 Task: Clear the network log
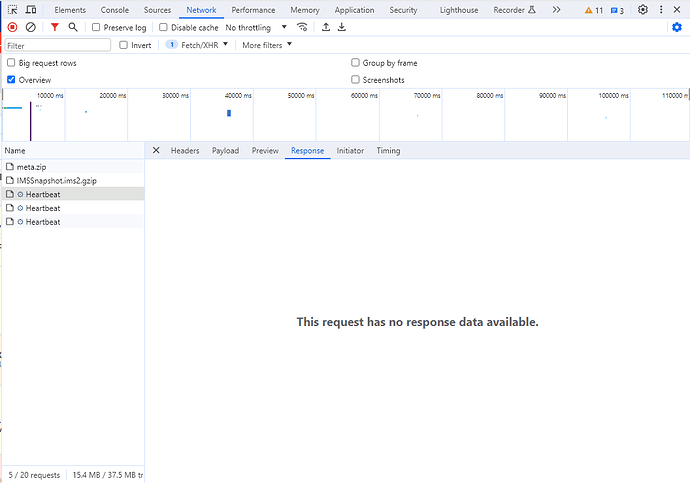point(30,27)
